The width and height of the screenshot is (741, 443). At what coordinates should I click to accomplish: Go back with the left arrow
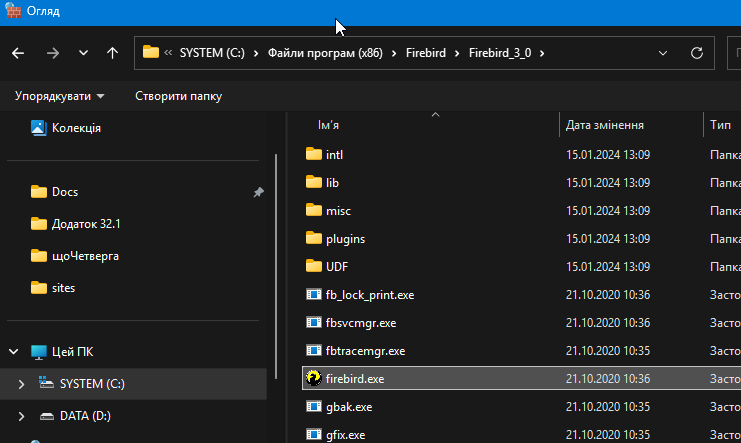(x=18, y=53)
